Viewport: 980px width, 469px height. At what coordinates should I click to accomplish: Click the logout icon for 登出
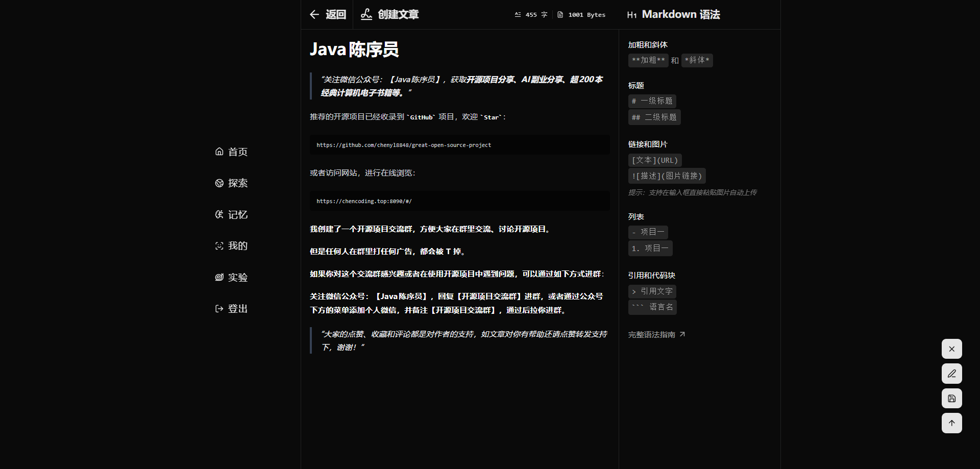pyautogui.click(x=219, y=309)
